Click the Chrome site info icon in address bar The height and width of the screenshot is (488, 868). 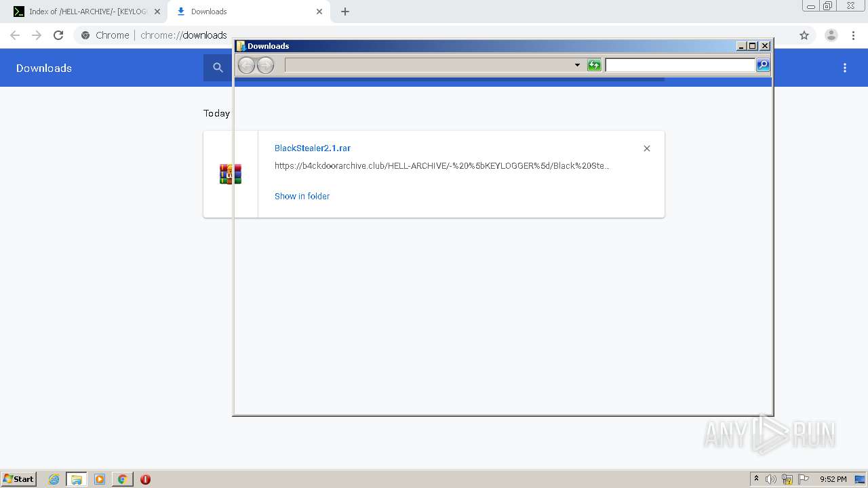[x=85, y=35]
